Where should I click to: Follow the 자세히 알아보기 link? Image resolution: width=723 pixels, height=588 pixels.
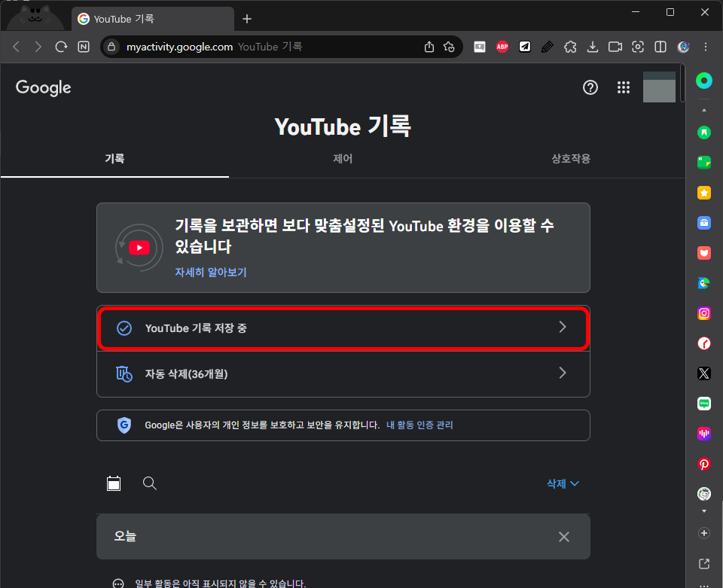[x=211, y=273]
